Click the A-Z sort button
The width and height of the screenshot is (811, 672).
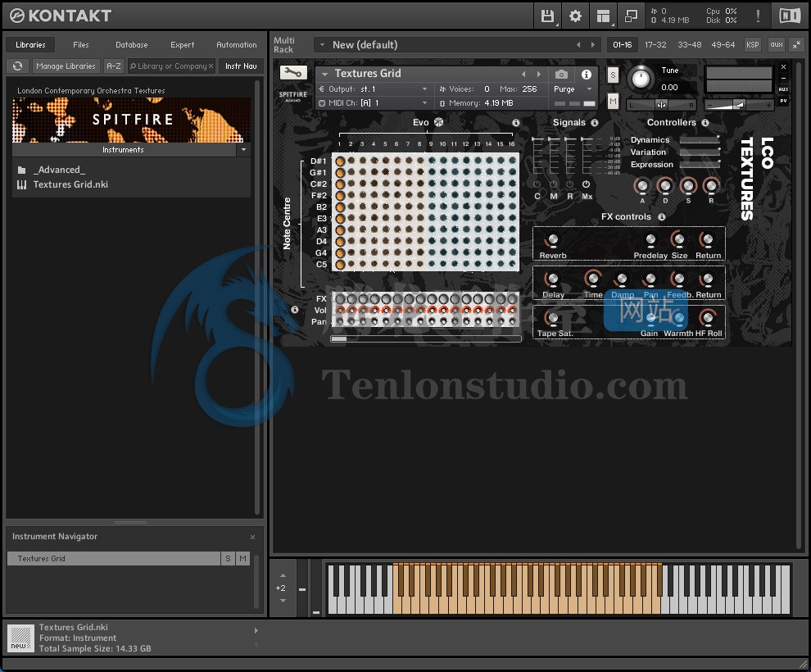(x=114, y=66)
